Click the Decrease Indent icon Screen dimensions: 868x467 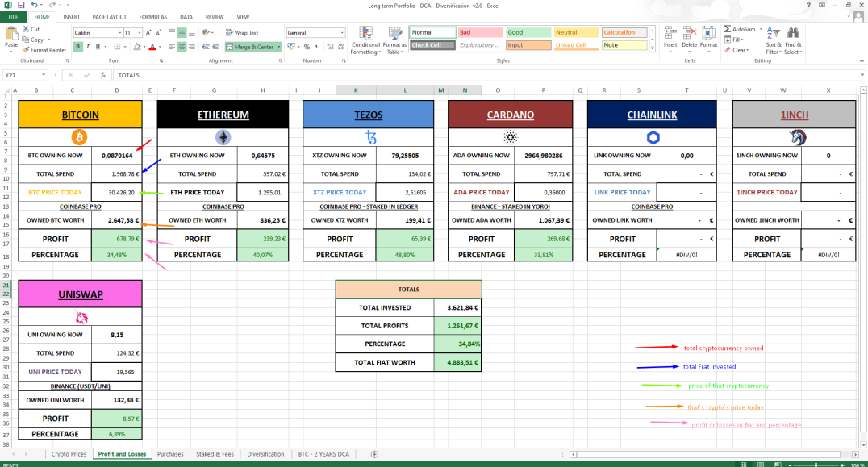point(206,47)
